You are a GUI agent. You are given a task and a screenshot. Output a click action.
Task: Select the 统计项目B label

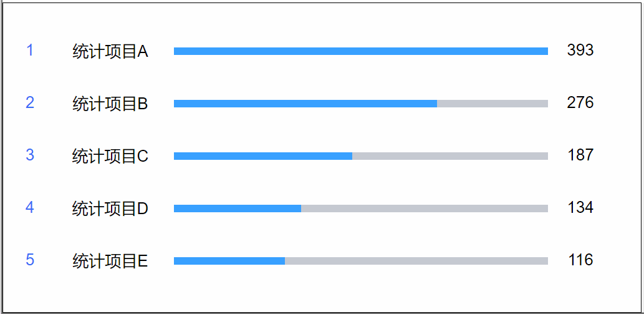pos(110,104)
